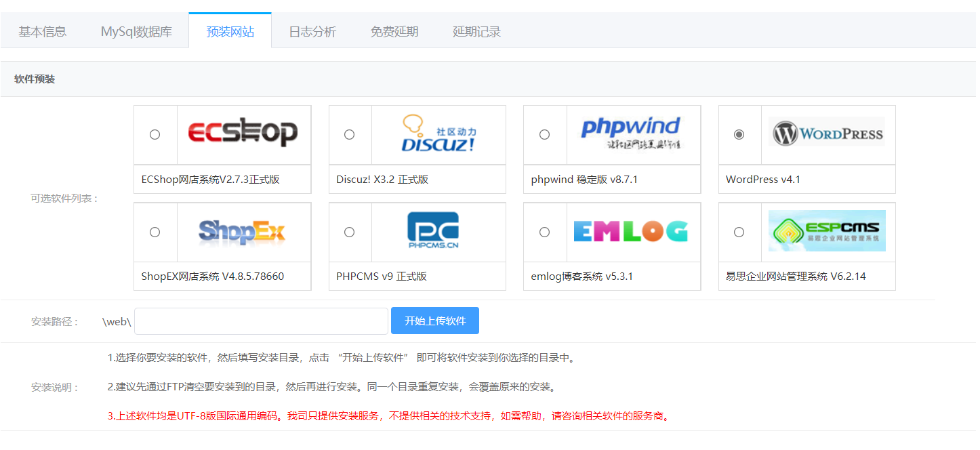Image resolution: width=980 pixels, height=450 pixels.
Task: Click the 可选软件列表 label
Action: (x=65, y=199)
